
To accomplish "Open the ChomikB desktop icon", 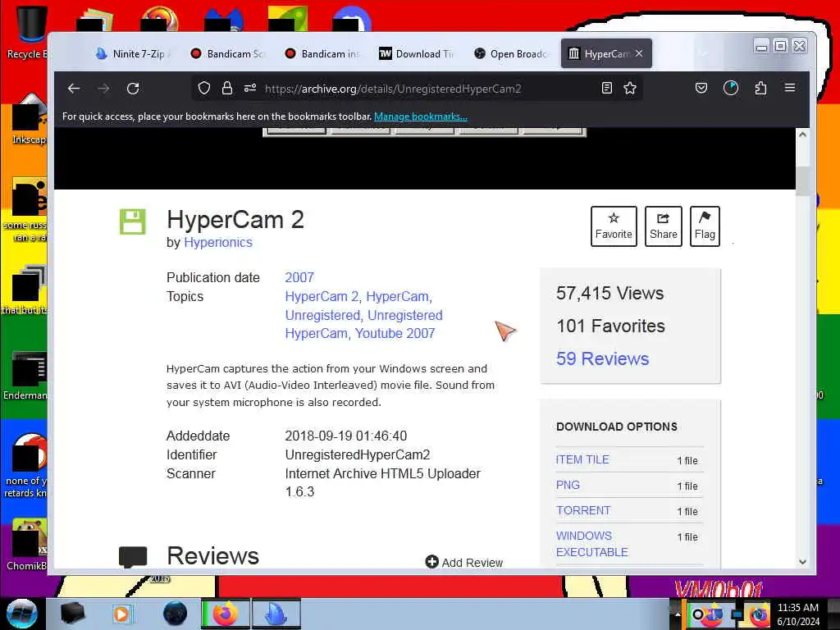I will coord(28,545).
